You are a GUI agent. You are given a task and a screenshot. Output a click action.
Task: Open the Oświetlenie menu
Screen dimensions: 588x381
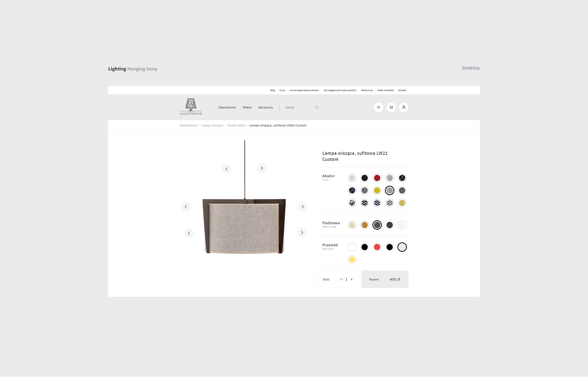pyautogui.click(x=227, y=107)
